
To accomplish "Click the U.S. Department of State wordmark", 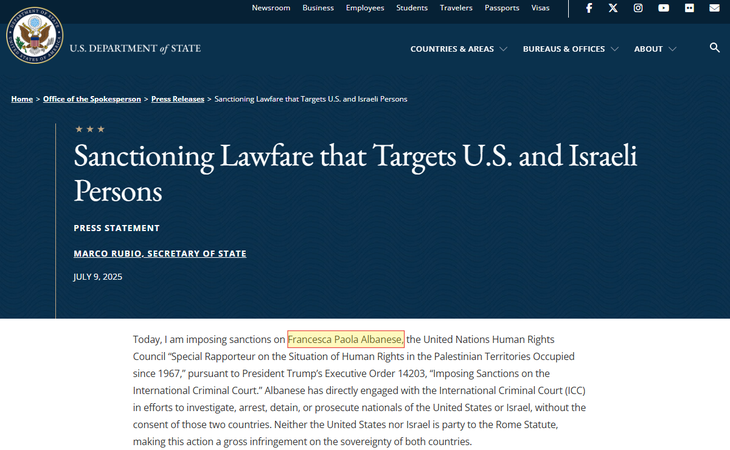I will (135, 48).
